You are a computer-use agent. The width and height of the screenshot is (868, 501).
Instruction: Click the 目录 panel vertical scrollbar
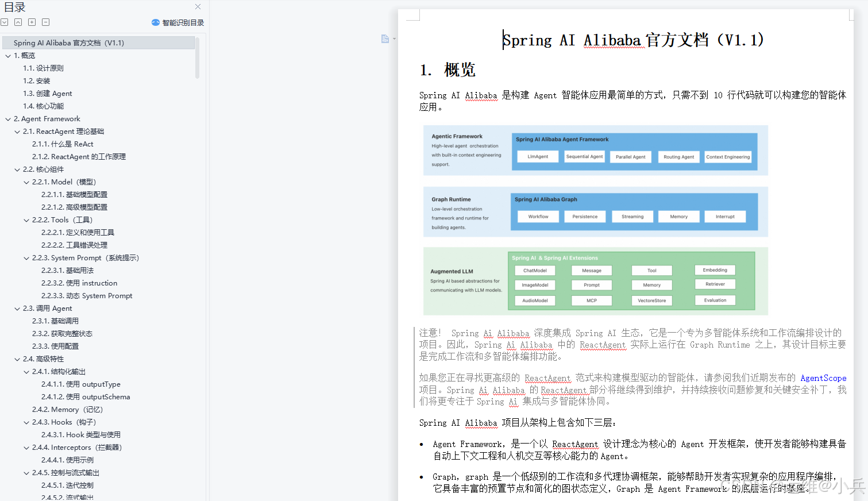click(197, 57)
